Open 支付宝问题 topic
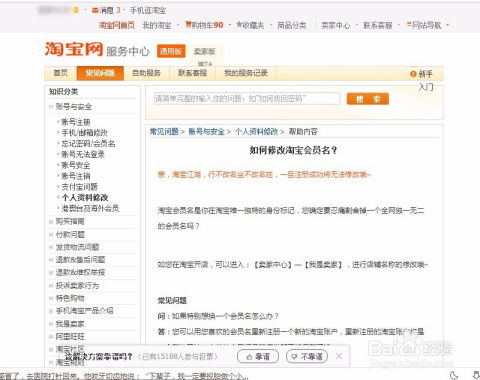The width and height of the screenshot is (480, 380). tap(79, 187)
